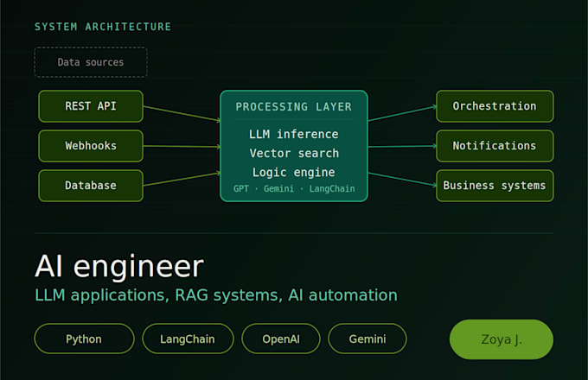Select the Logic engine text

(294, 173)
